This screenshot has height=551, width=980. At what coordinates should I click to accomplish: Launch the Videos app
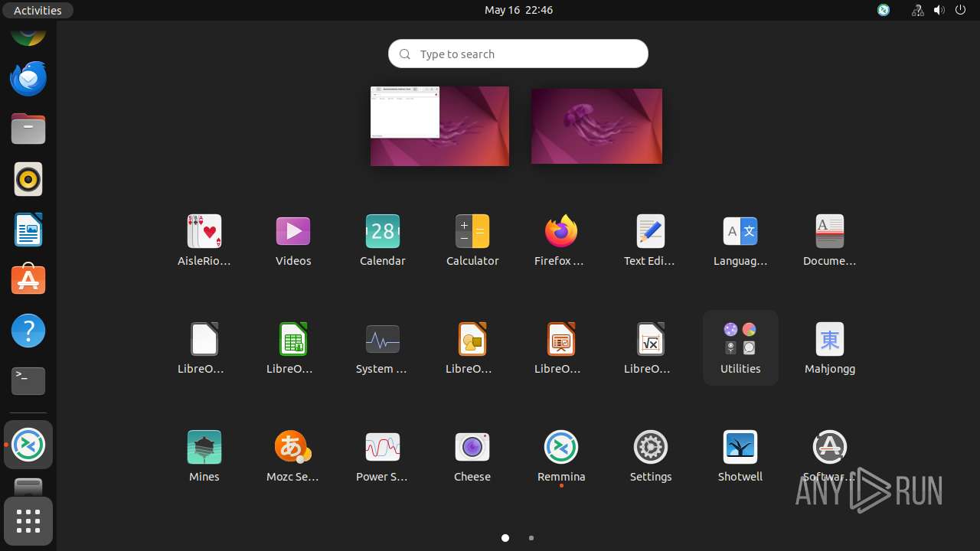(x=293, y=240)
